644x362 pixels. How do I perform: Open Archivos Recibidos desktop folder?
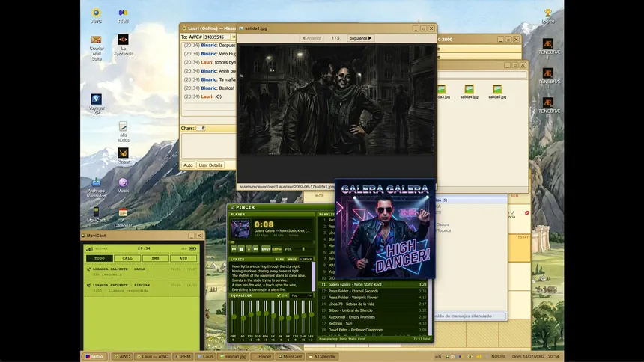(96, 188)
